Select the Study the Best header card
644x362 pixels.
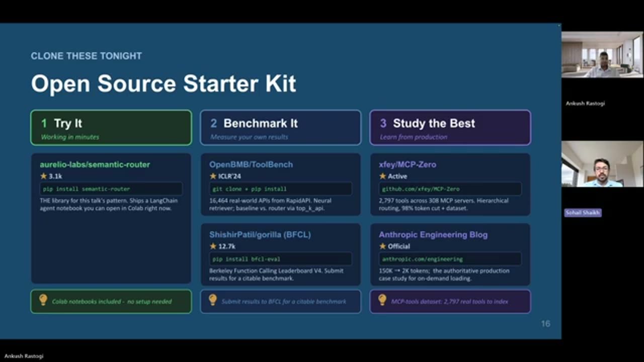(450, 128)
